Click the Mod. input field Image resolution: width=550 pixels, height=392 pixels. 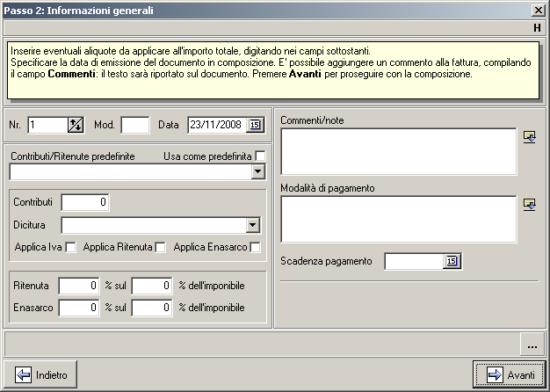click(135, 125)
